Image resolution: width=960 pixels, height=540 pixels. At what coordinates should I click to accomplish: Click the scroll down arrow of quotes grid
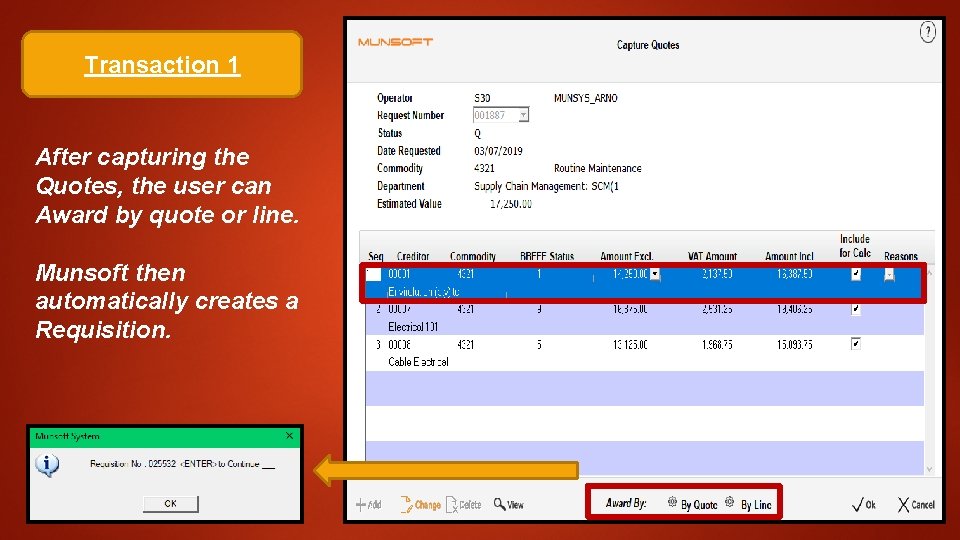pos(929,469)
